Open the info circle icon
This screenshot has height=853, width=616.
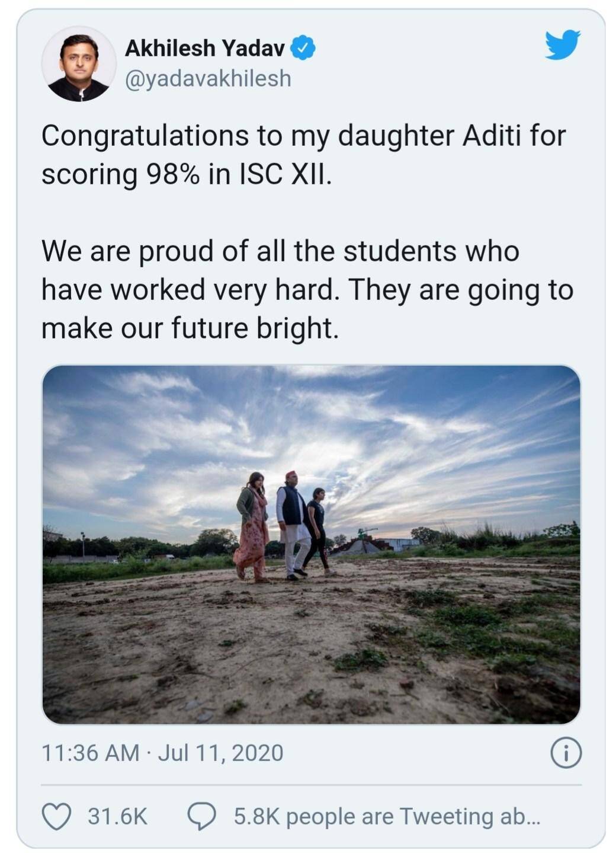click(x=566, y=753)
